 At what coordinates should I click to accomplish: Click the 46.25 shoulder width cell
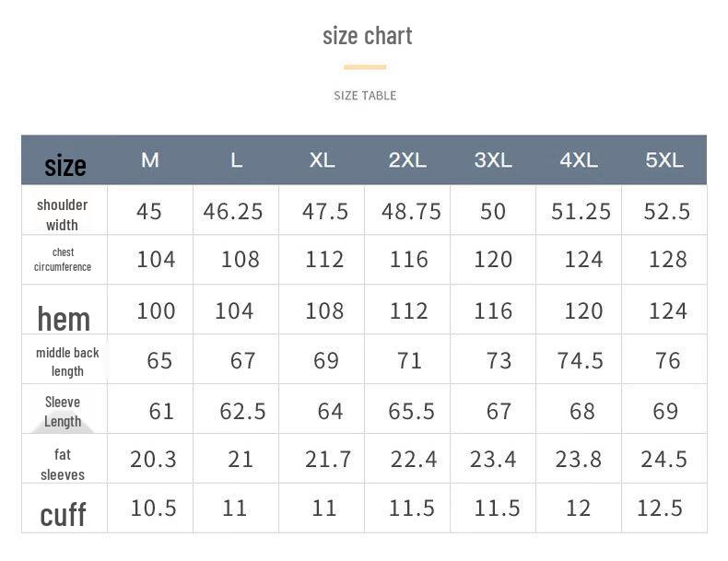point(233,211)
